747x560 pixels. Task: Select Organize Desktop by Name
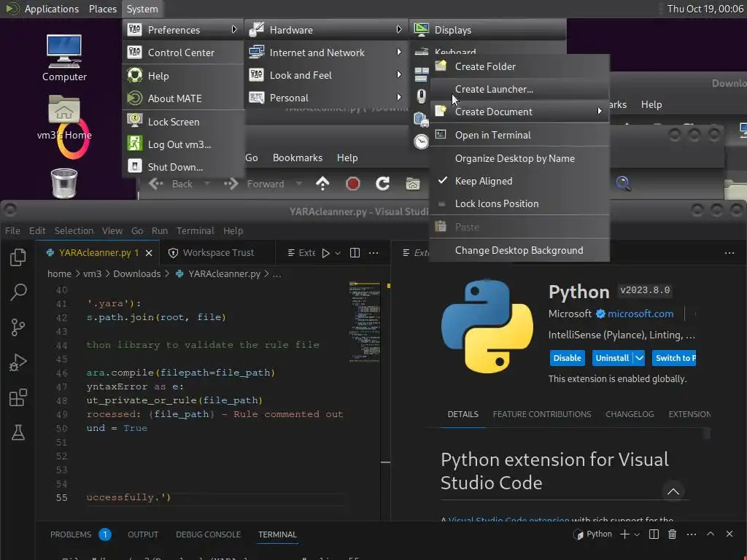(519, 158)
